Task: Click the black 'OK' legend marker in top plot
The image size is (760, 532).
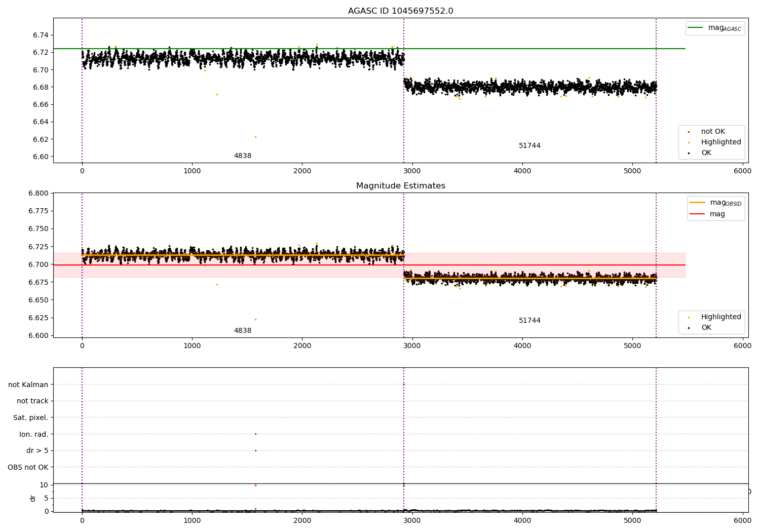Action: coord(689,153)
